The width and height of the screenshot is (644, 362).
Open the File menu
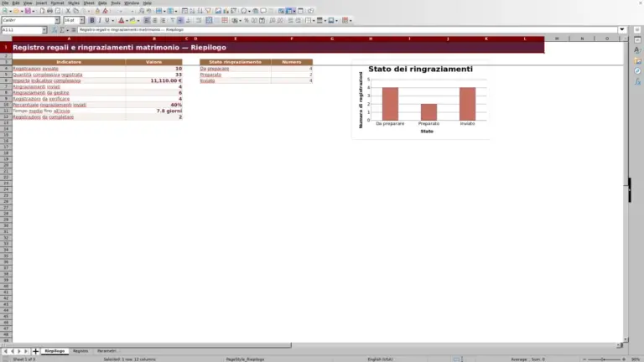click(x=5, y=3)
